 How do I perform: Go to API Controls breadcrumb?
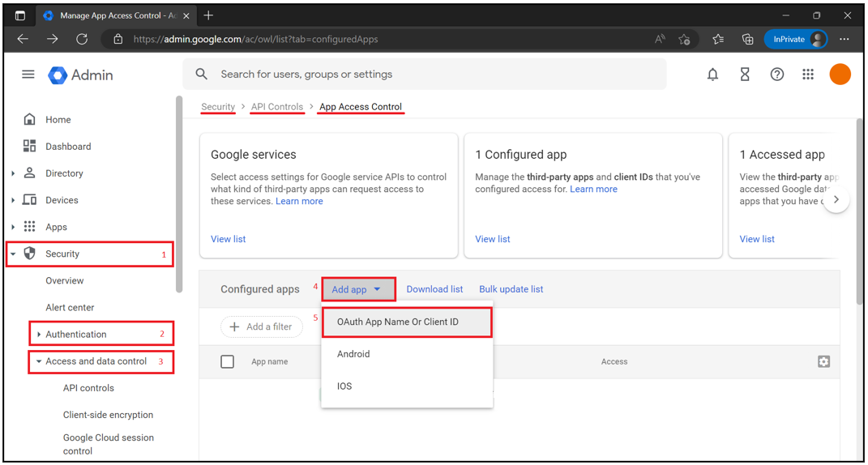277,107
